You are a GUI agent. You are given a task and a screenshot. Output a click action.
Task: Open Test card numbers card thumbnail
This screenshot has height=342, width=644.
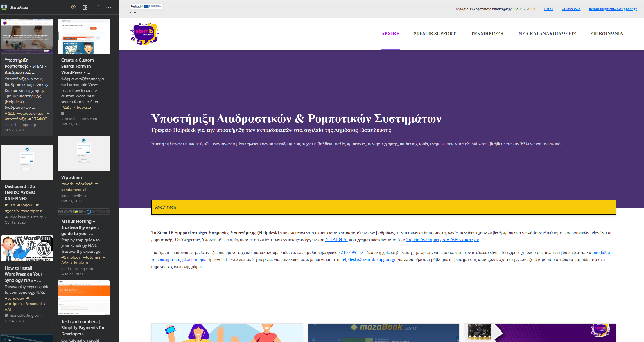(84, 298)
